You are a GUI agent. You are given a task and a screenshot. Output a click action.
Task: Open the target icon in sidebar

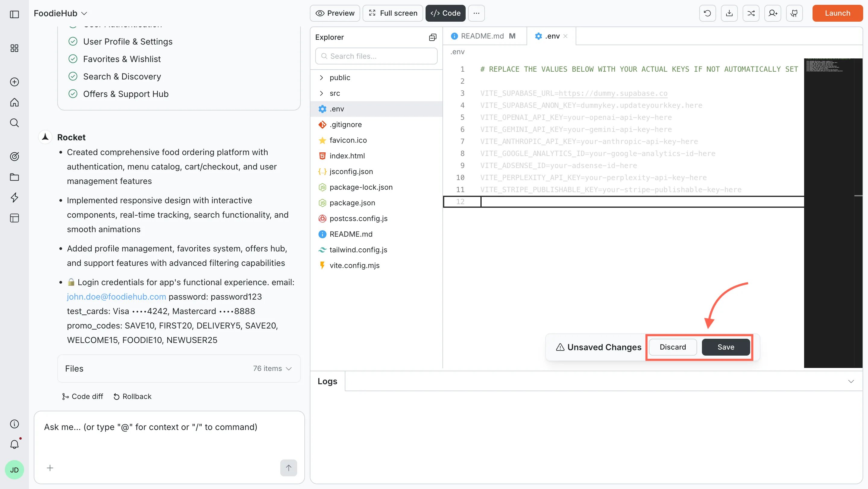click(x=14, y=157)
